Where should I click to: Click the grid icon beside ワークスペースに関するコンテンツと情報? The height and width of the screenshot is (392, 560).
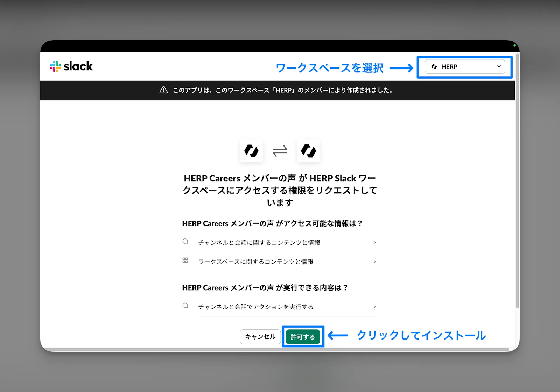click(x=185, y=260)
